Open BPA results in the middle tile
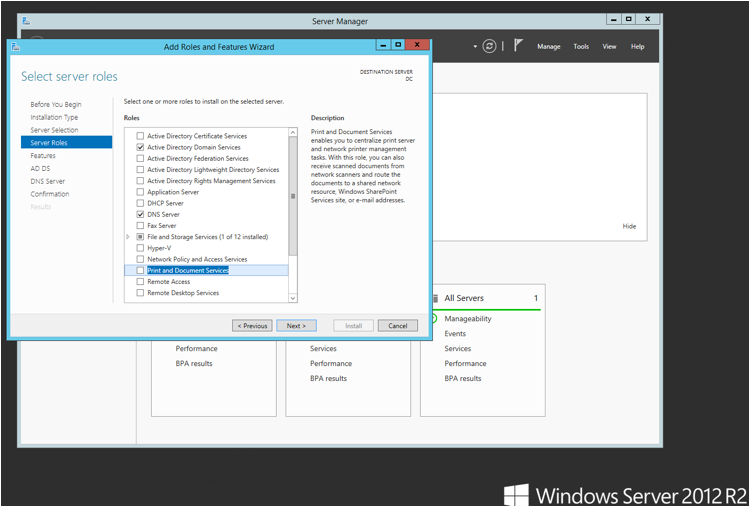Screen dimensions: 750x507 (328, 378)
